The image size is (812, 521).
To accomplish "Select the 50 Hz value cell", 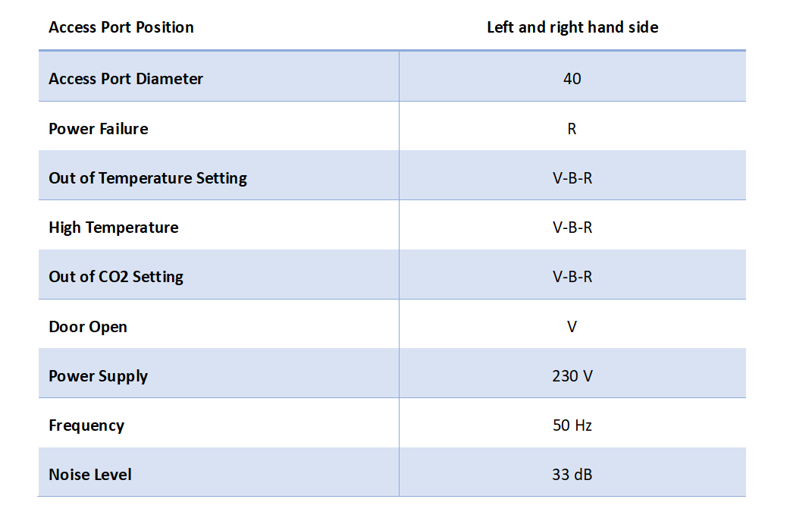I will point(572,425).
